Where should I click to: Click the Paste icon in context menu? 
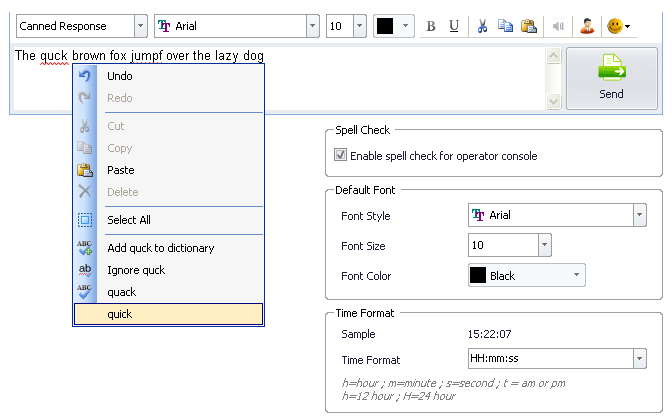coord(85,170)
